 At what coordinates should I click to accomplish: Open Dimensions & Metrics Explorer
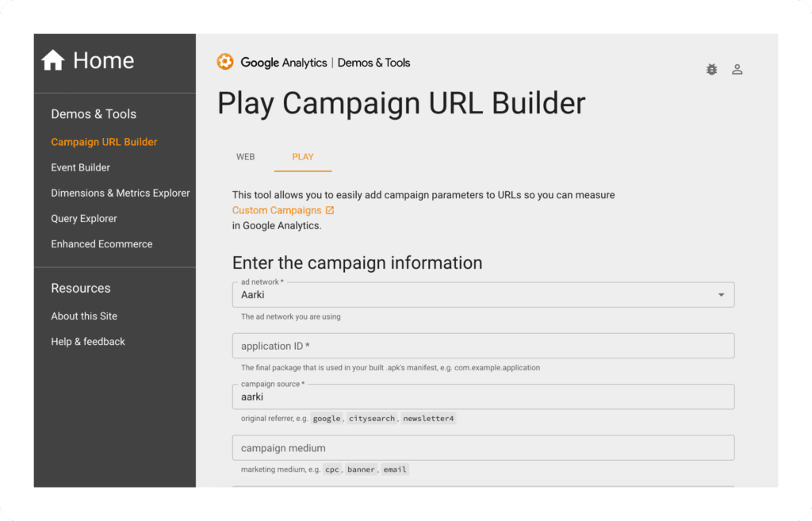click(x=121, y=193)
